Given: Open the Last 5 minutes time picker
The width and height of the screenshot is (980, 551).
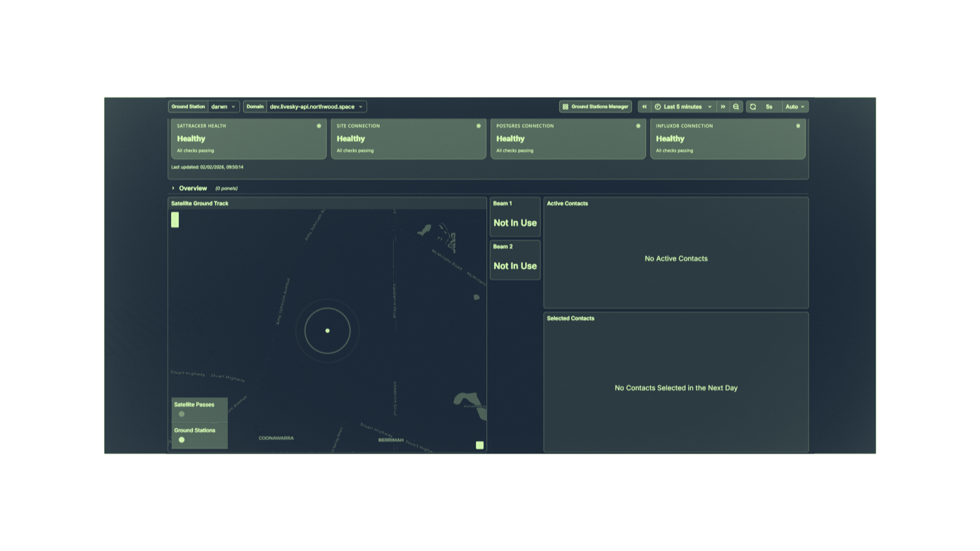Looking at the screenshot, I should [x=684, y=107].
